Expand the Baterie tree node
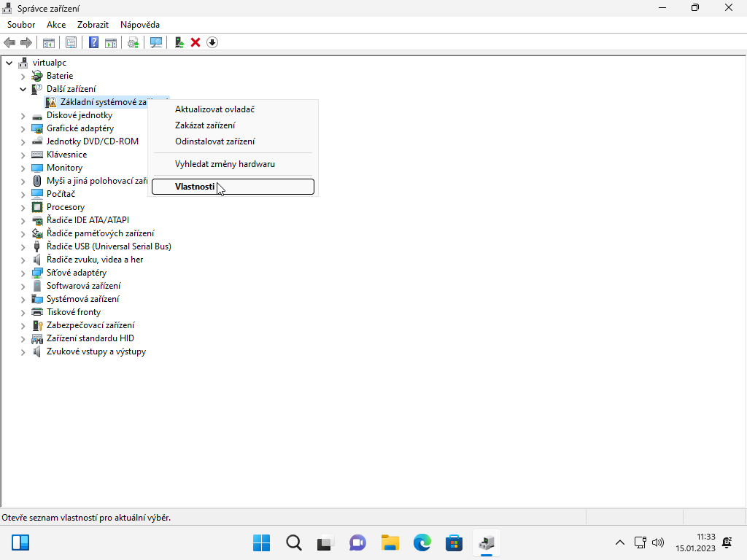 (23, 76)
